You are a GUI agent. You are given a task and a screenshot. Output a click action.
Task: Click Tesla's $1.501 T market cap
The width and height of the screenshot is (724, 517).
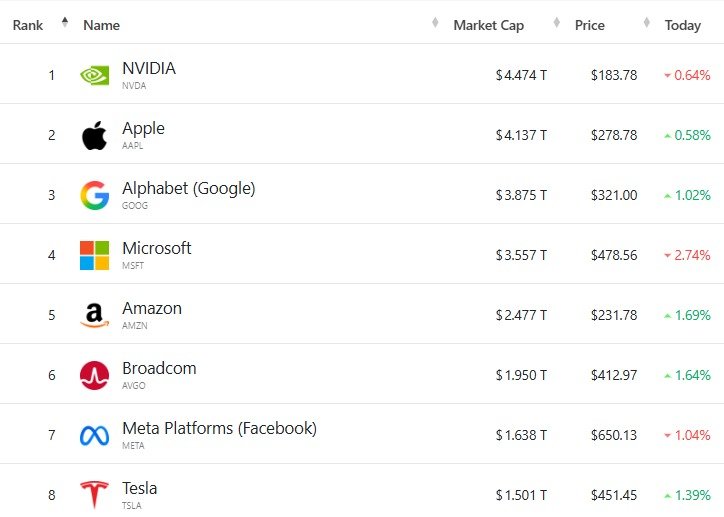(x=521, y=496)
